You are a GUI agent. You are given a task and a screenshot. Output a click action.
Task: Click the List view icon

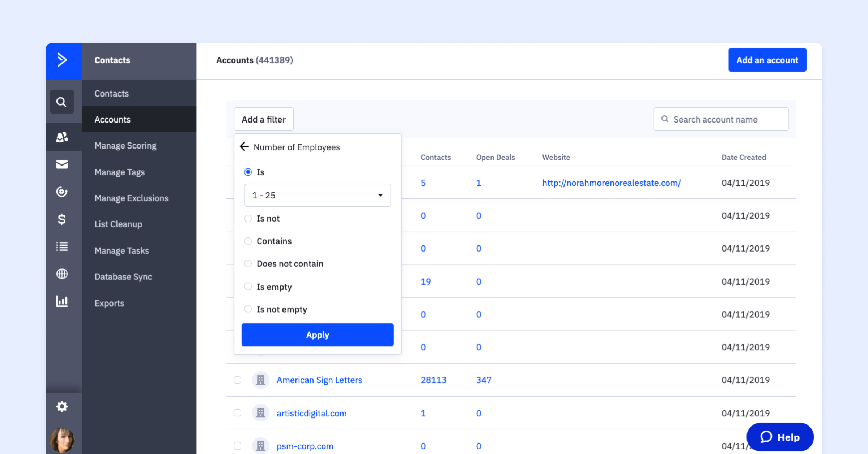click(x=61, y=246)
